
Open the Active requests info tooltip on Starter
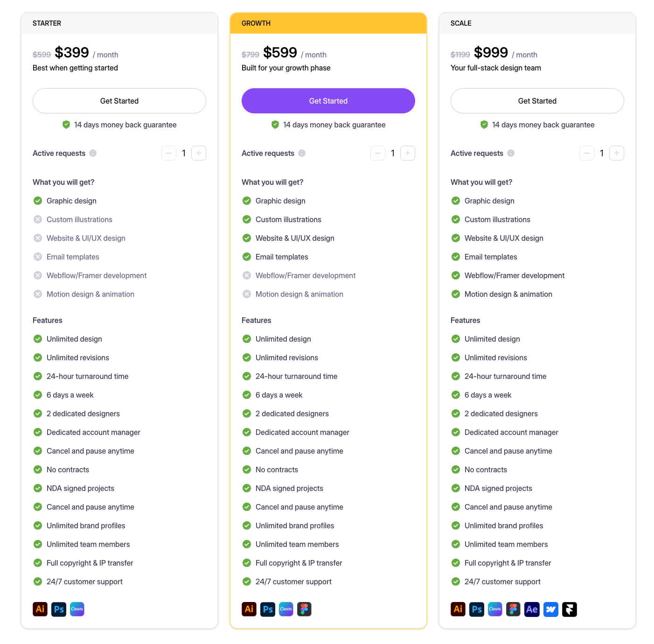click(93, 153)
